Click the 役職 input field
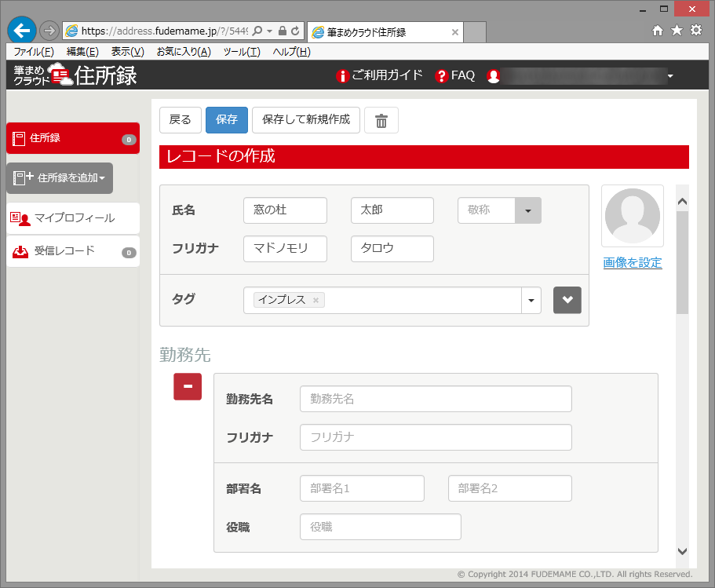Image resolution: width=715 pixels, height=588 pixels. 381,527
